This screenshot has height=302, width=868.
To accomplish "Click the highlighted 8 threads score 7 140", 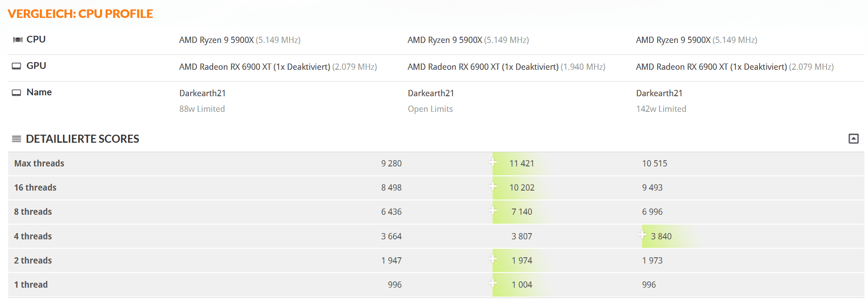I will (x=522, y=212).
